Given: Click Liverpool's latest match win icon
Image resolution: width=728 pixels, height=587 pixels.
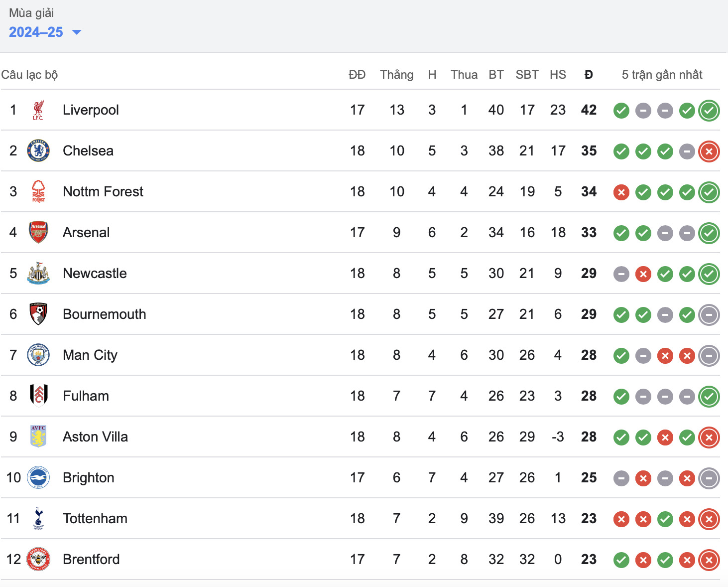Looking at the screenshot, I should (x=709, y=111).
